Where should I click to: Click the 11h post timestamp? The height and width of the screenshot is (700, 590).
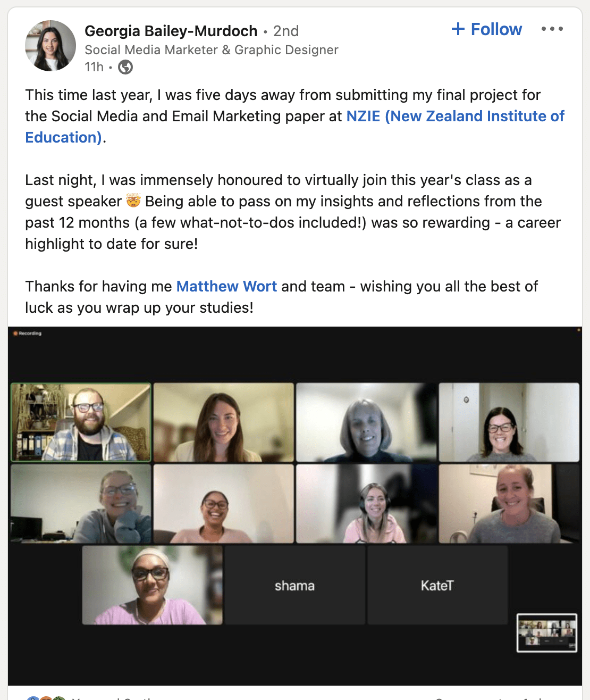pos(94,67)
